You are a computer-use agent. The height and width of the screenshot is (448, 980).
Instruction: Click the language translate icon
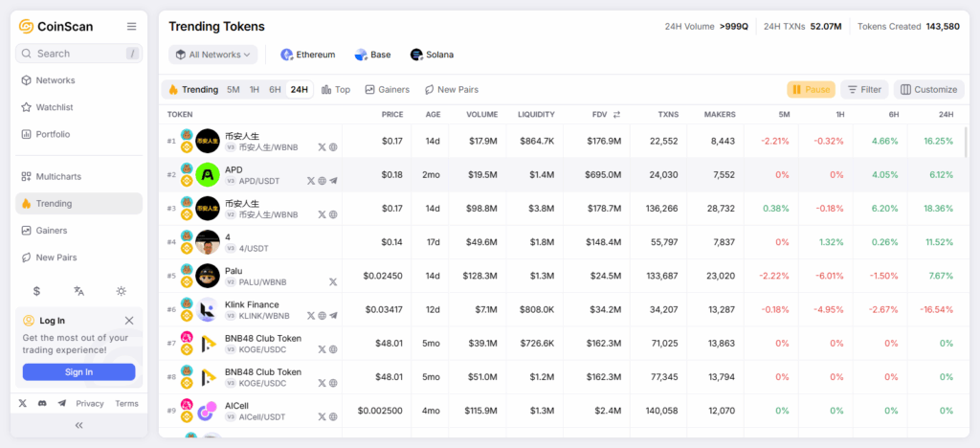coord(78,291)
